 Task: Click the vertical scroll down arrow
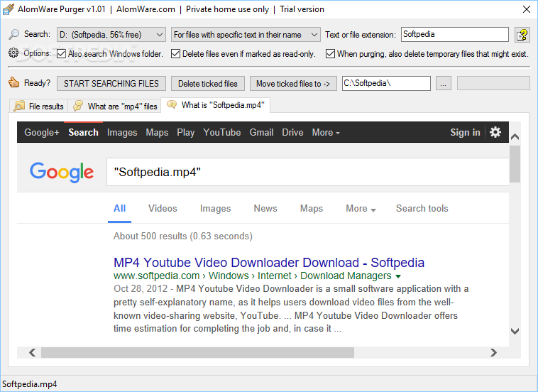point(515,331)
